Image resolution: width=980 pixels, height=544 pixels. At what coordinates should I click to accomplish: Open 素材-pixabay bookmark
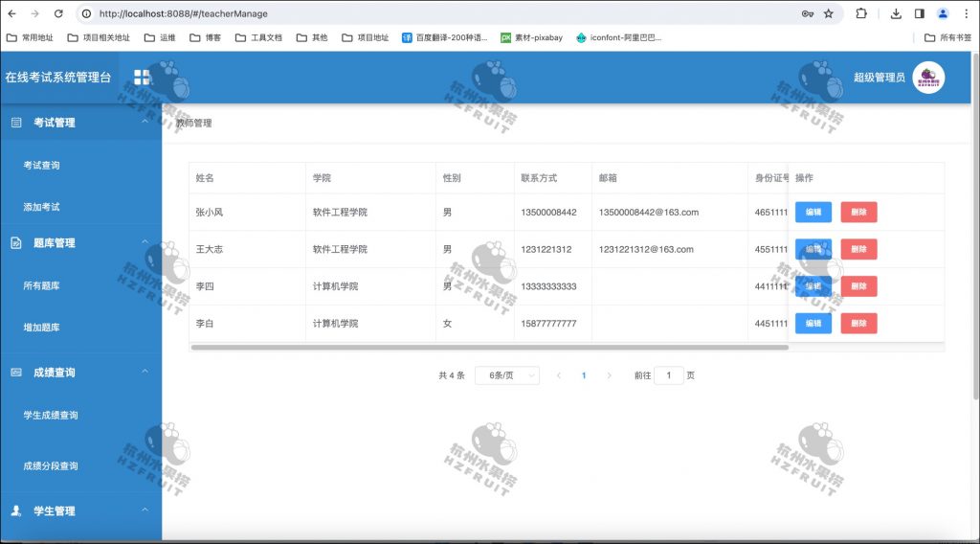[531, 37]
